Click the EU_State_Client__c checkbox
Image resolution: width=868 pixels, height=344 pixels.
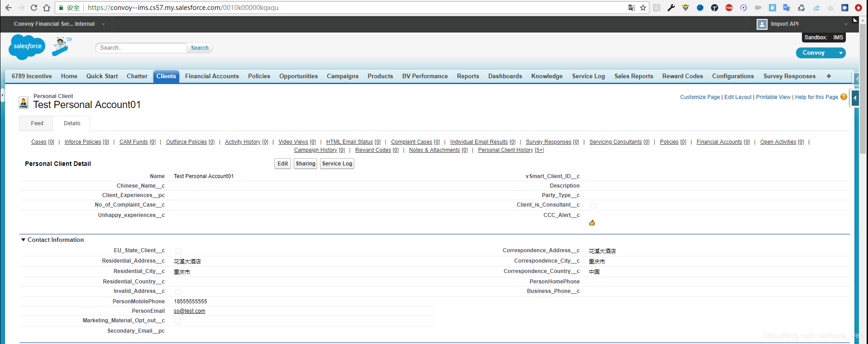pyautogui.click(x=178, y=251)
